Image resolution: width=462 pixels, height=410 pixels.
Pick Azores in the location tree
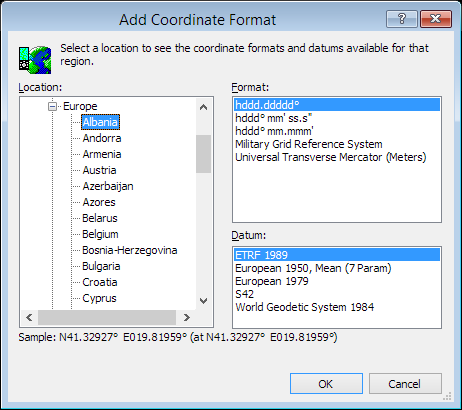point(99,202)
